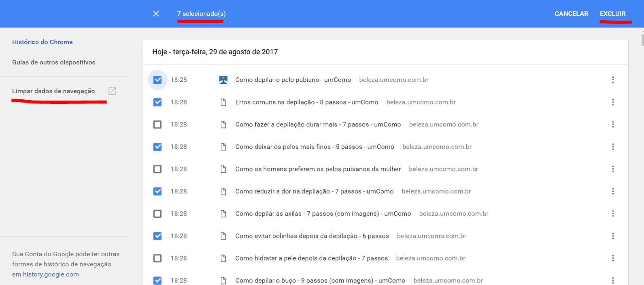
Task: Click external link icon beside Limpar dados
Action: click(112, 91)
